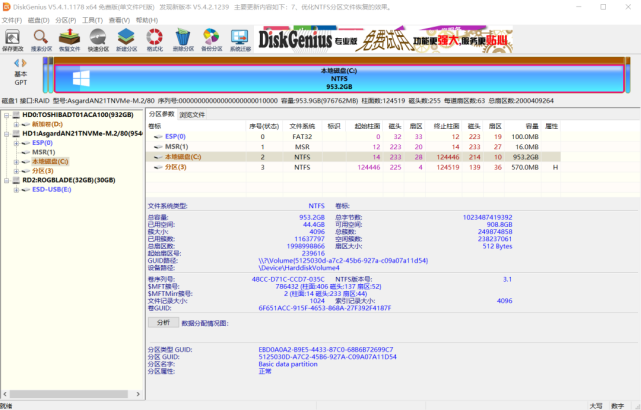Open the 查看(V) menu
Image resolution: width=641 pixels, height=410 pixels.
[119, 20]
